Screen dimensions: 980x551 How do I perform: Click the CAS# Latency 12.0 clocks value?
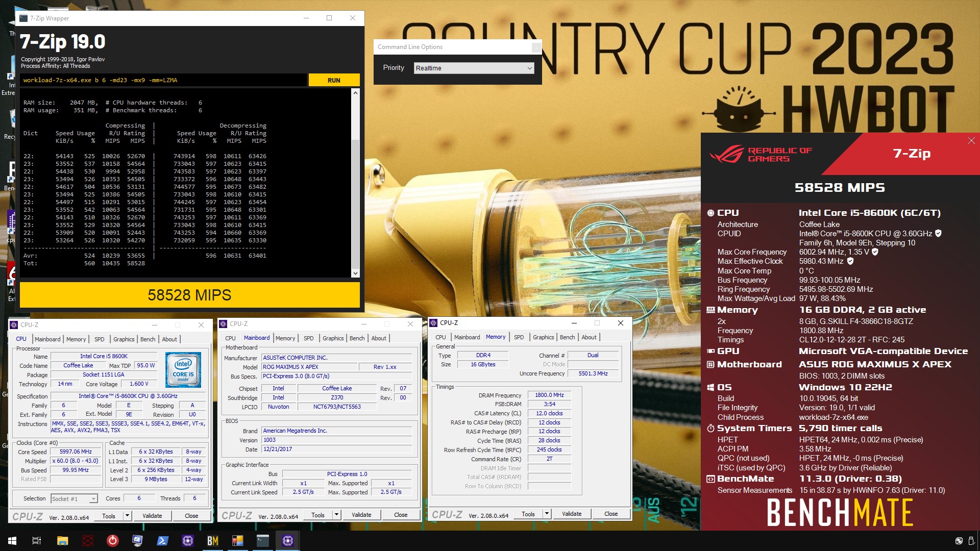549,414
